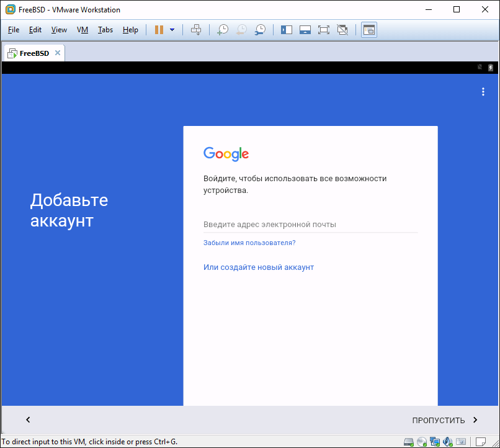Image resolution: width=500 pixels, height=448 pixels.
Task: Minimize the VMware Workstation window
Action: (429, 9)
